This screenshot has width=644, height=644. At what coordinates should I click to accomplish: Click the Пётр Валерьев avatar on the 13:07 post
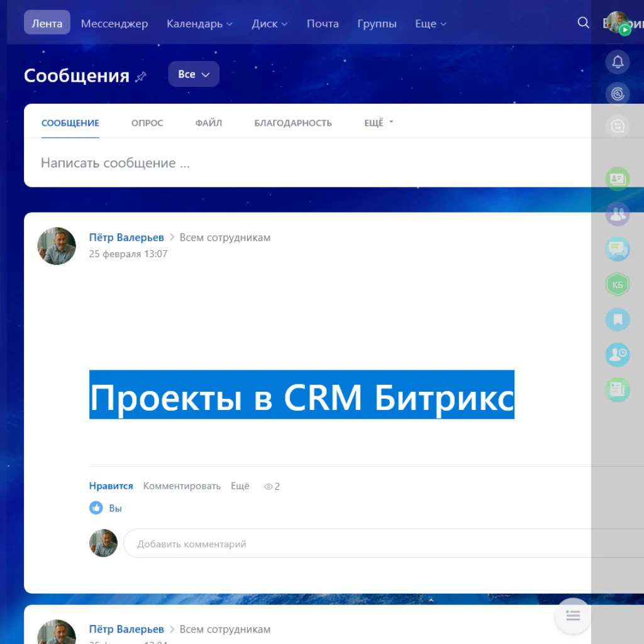tap(57, 246)
